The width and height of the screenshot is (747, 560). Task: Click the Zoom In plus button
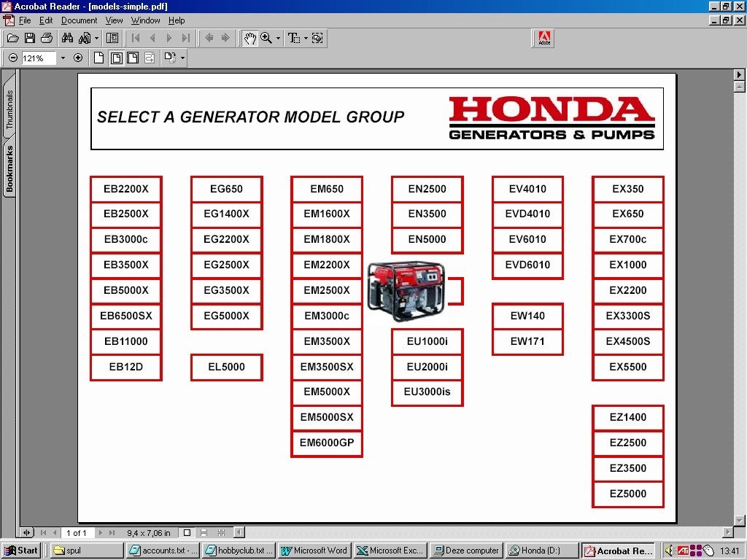click(78, 58)
